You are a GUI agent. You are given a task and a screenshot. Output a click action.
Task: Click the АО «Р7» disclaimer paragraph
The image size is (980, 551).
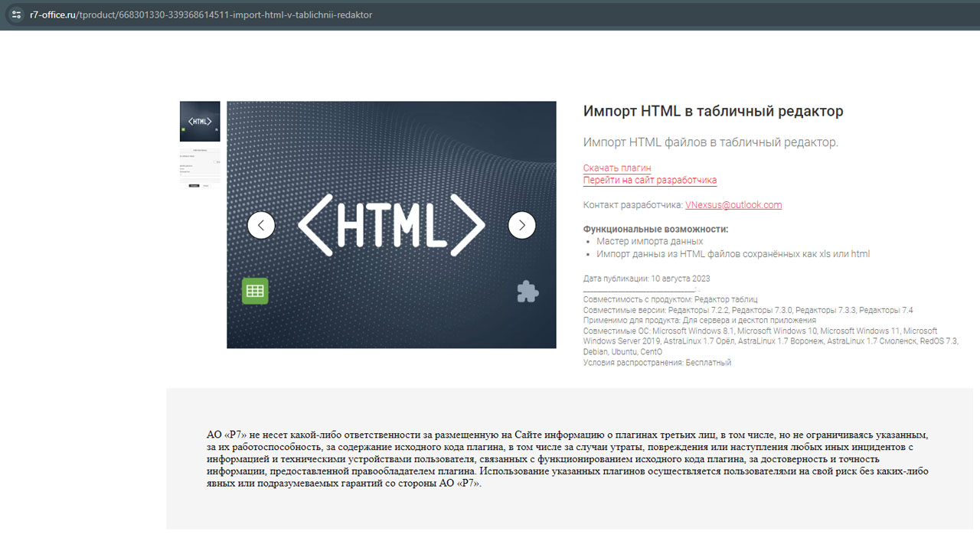567,458
